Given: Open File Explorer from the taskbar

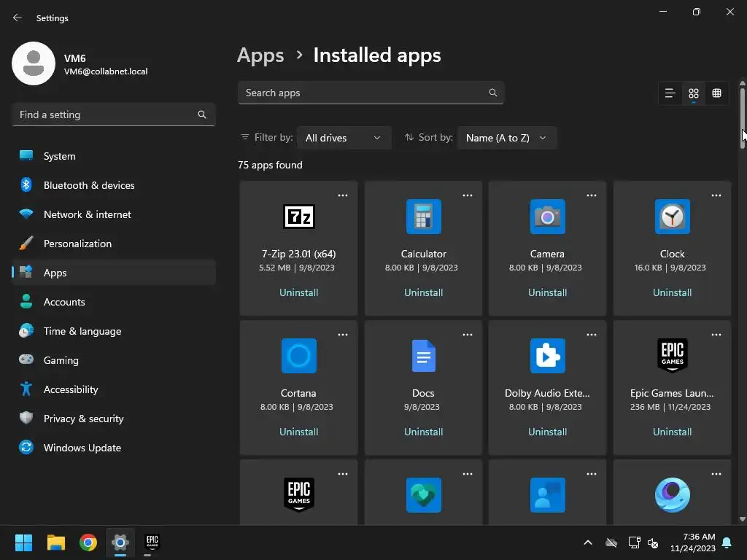Looking at the screenshot, I should pyautogui.click(x=55, y=542).
